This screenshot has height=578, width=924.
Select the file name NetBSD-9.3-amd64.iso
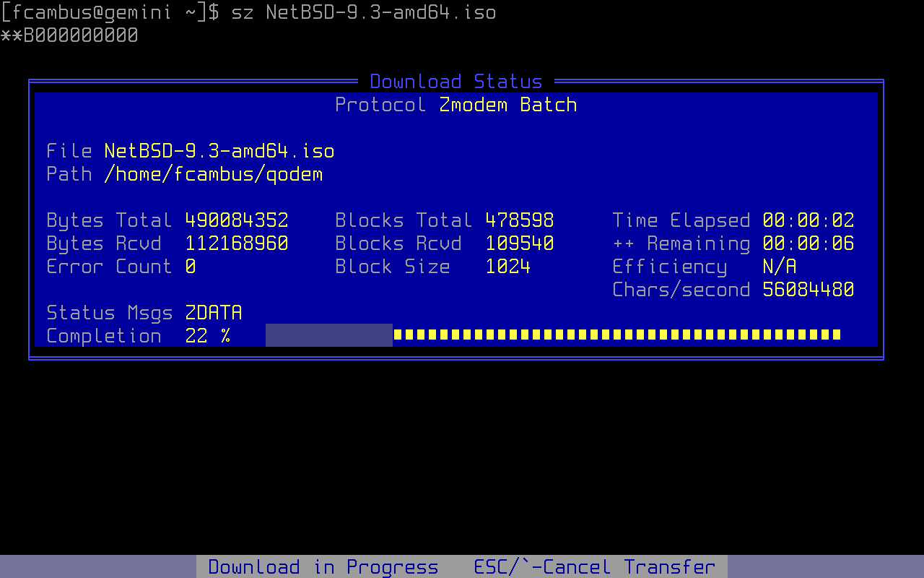tap(219, 151)
